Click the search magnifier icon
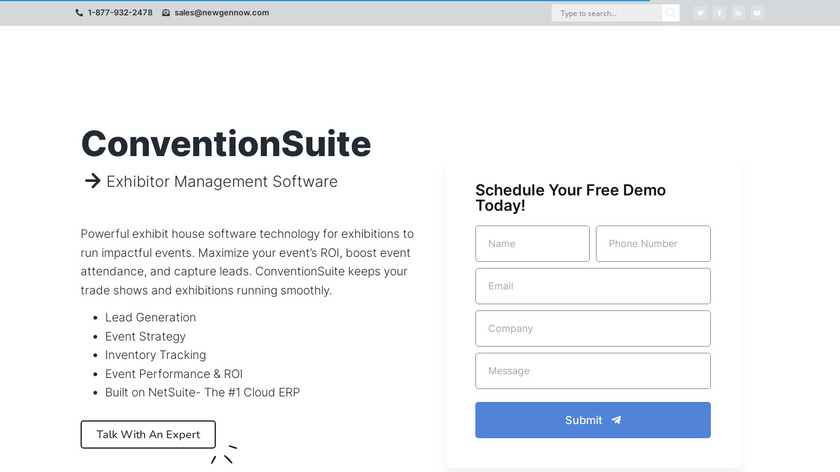The height and width of the screenshot is (472, 840). (x=670, y=13)
